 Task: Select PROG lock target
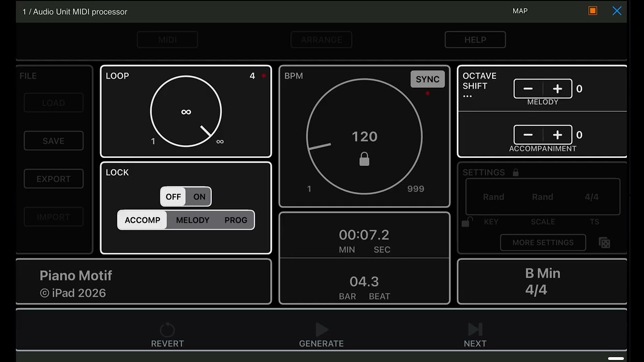pos(236,220)
